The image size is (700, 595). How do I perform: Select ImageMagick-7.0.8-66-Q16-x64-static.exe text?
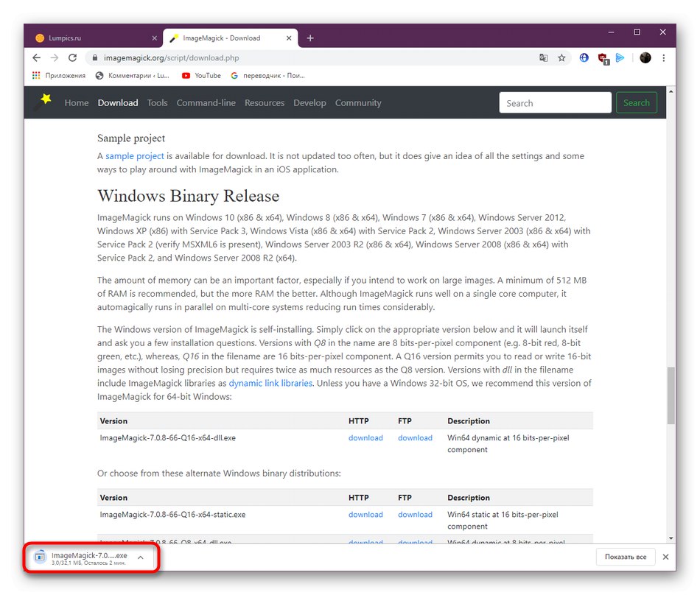(x=172, y=514)
